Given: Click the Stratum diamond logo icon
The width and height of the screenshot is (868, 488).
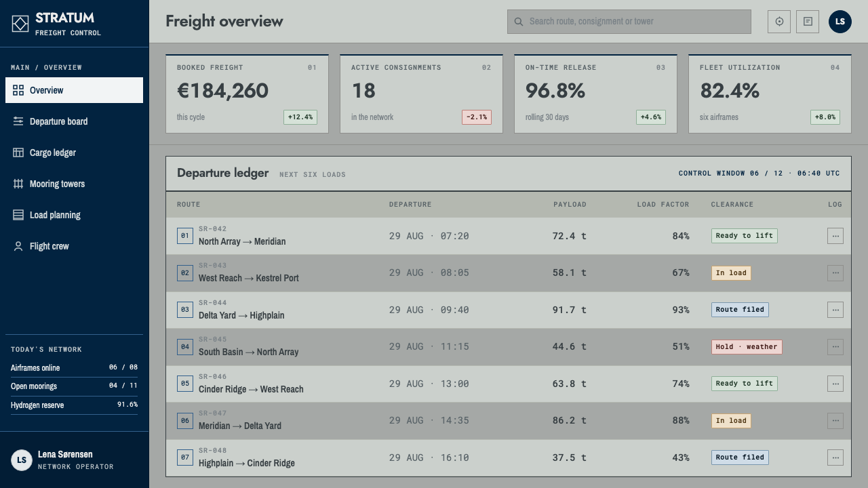Looking at the screenshot, I should (x=20, y=24).
